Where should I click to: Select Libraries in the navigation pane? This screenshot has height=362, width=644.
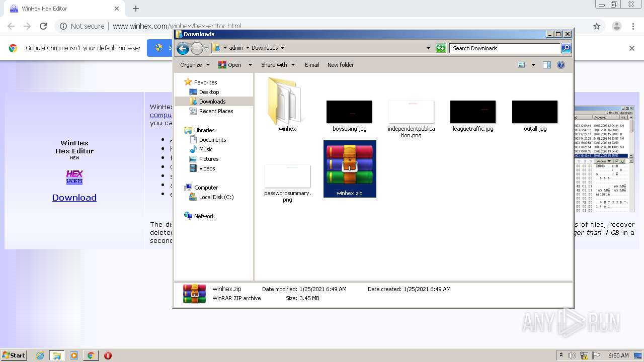point(204,130)
